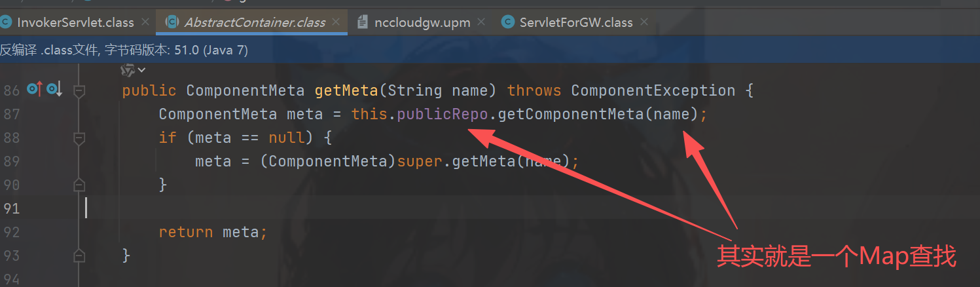Collapse the getMeta method fold marker
The height and width of the screenshot is (287, 980).
pos(79,90)
